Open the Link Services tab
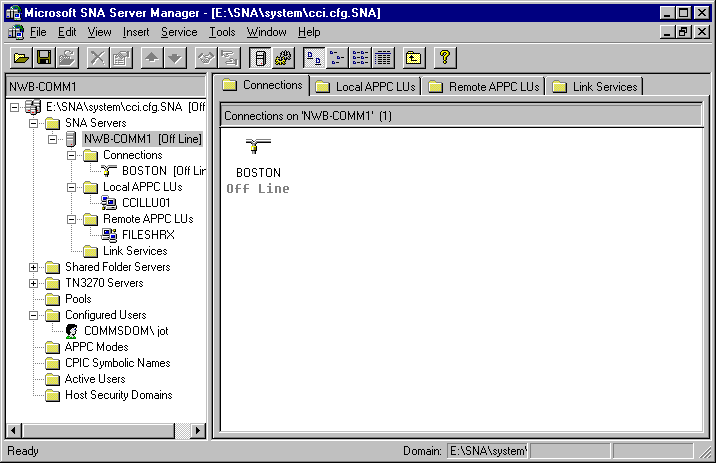716x463 pixels. (x=595, y=86)
